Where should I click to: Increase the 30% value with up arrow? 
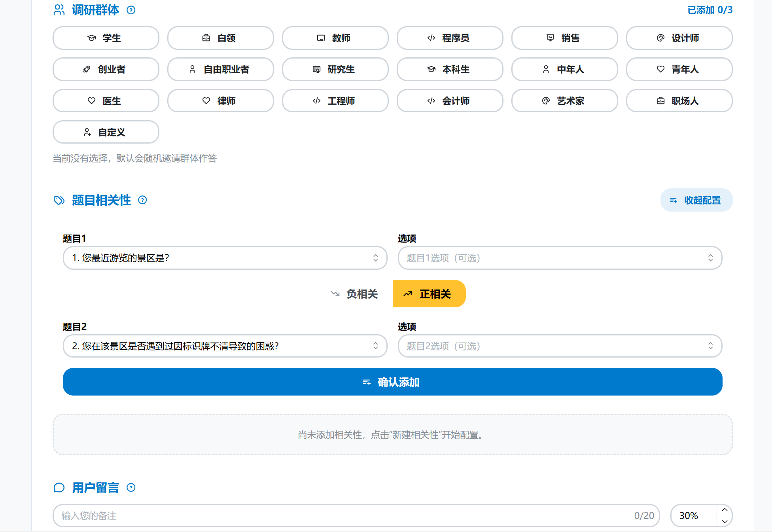[725, 510]
